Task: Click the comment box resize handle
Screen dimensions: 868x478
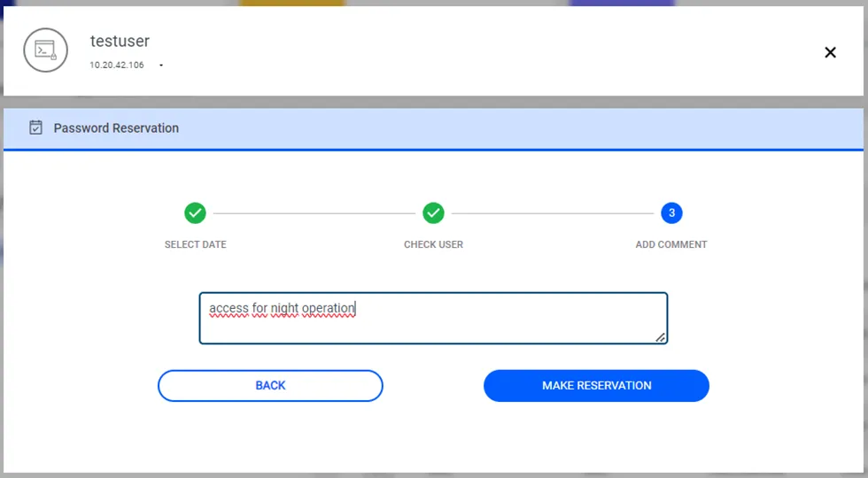Action: (x=660, y=337)
